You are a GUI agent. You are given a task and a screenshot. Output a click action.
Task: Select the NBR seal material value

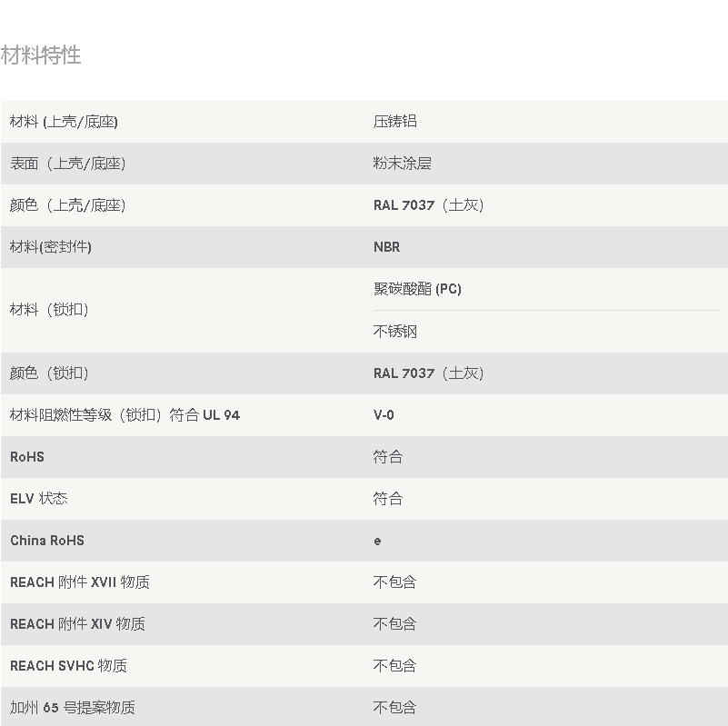click(x=386, y=247)
